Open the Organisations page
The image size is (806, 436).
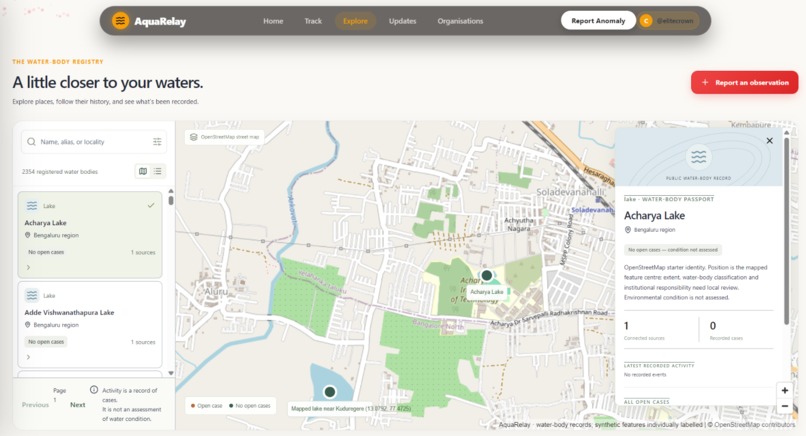(460, 21)
